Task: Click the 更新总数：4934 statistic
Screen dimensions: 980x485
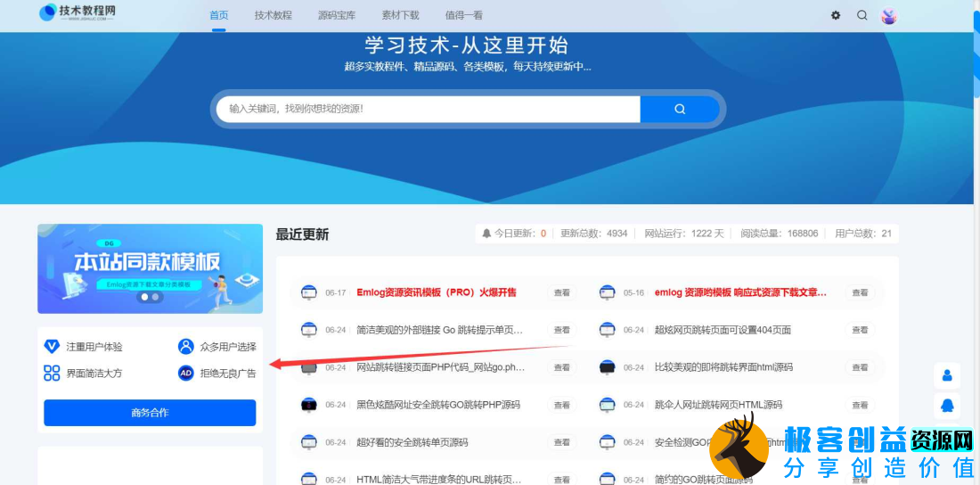Action: 593,234
